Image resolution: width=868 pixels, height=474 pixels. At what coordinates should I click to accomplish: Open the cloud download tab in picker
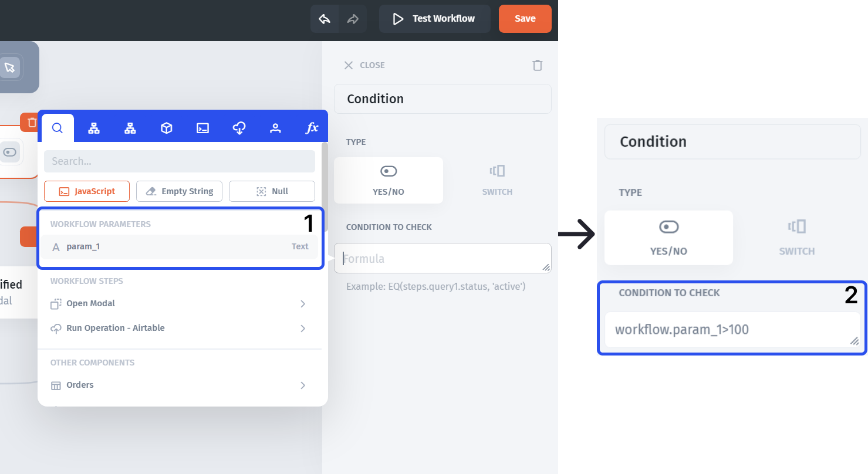tap(239, 128)
